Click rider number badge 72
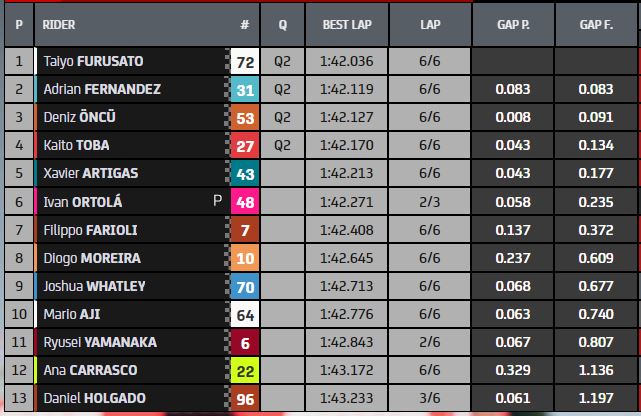 coord(245,61)
